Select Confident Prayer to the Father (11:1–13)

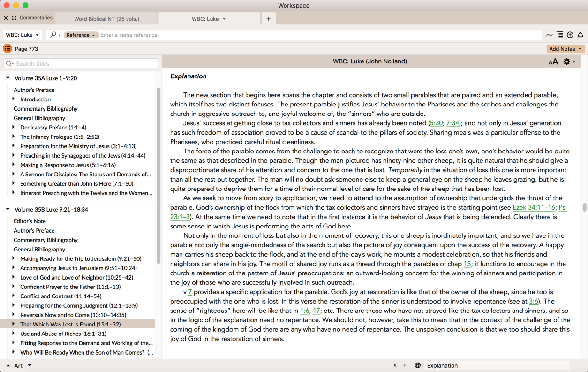click(70, 287)
